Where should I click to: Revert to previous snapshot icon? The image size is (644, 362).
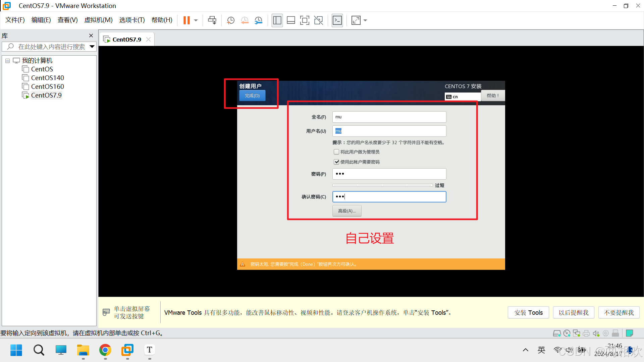245,20
